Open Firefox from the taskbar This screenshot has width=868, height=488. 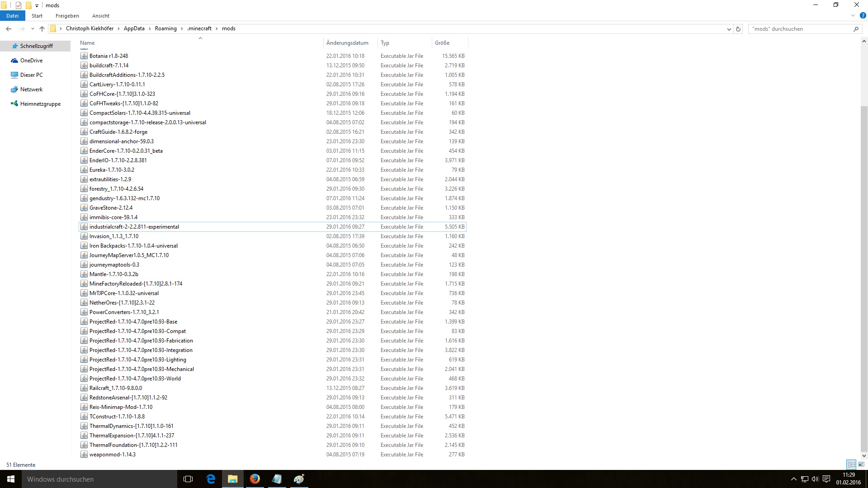coord(255,479)
